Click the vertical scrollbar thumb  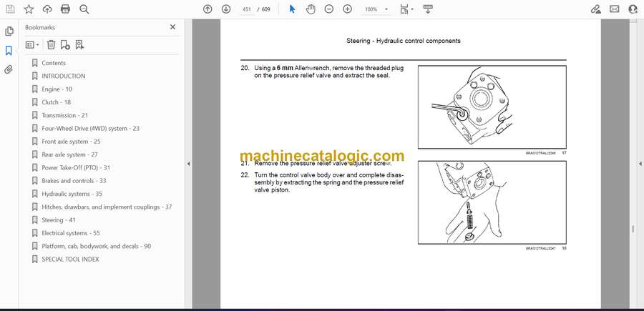coord(633,229)
